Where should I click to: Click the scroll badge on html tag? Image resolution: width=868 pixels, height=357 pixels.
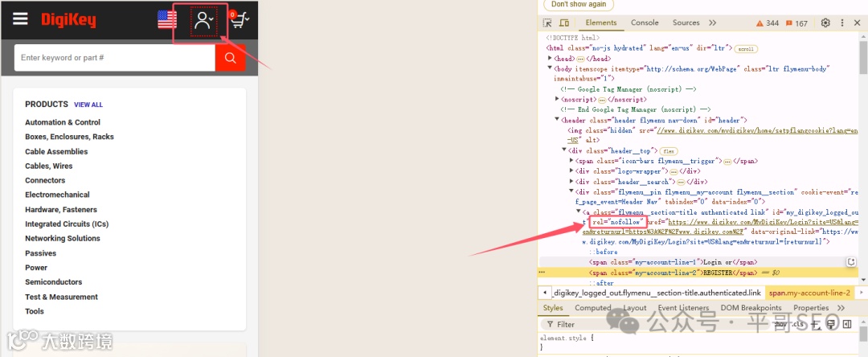click(746, 49)
